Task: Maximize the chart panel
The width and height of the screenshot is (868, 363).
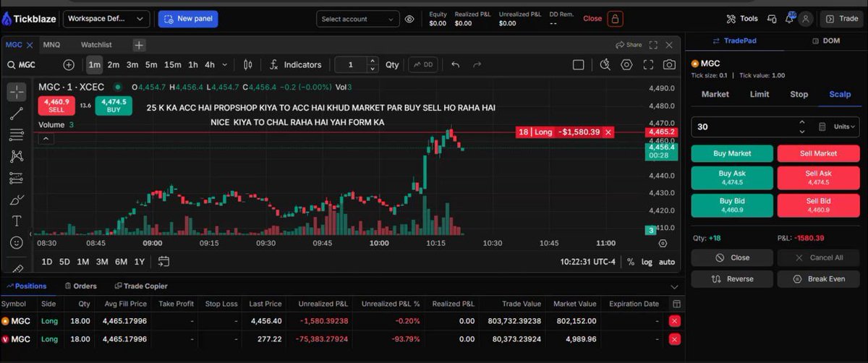Action: click(x=653, y=45)
